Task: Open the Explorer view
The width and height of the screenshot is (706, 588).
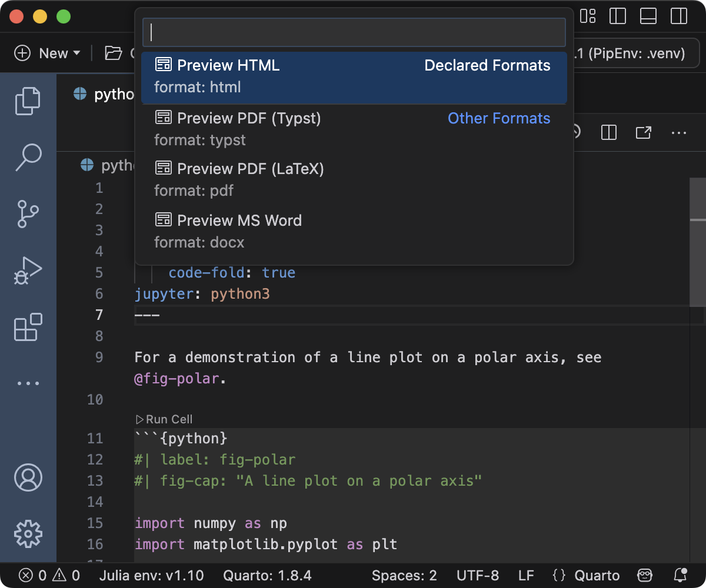Action: tap(28, 101)
